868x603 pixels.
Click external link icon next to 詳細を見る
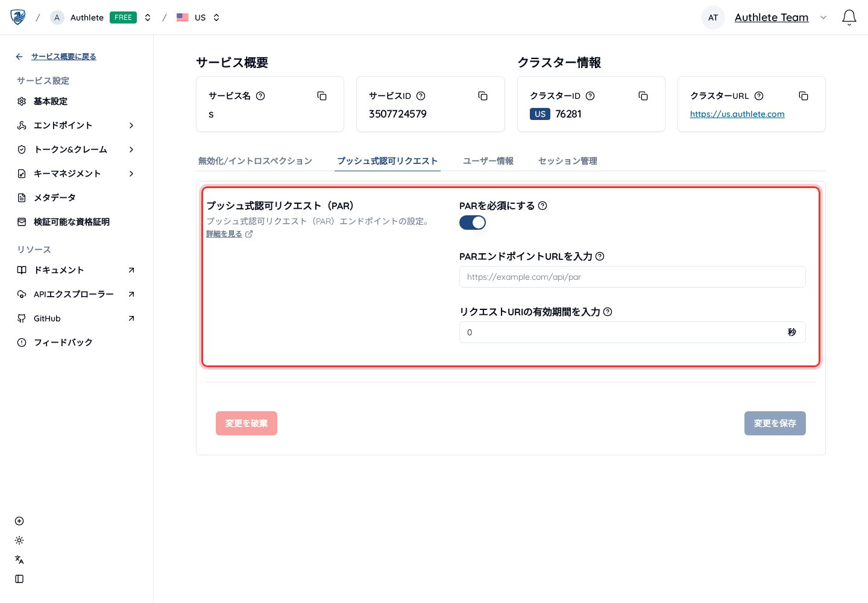coord(249,234)
